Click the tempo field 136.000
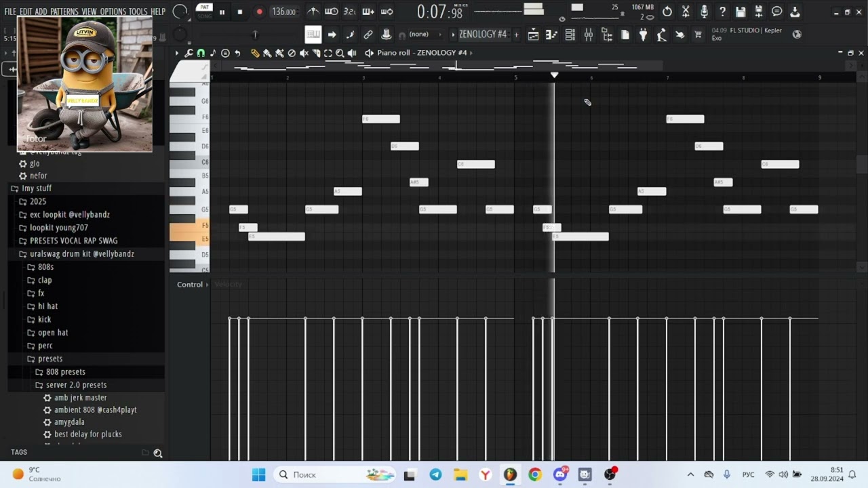The image size is (868, 488). [x=283, y=12]
